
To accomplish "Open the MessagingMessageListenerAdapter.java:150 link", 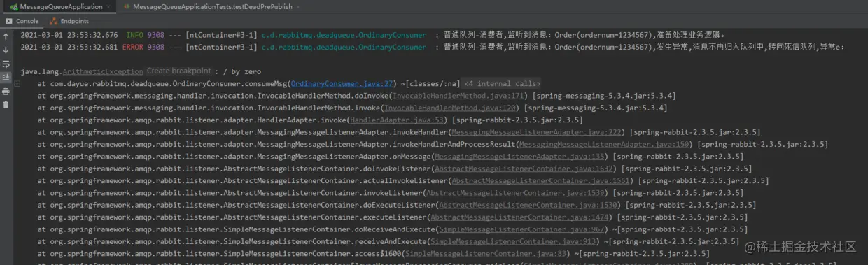I will tap(604, 144).
